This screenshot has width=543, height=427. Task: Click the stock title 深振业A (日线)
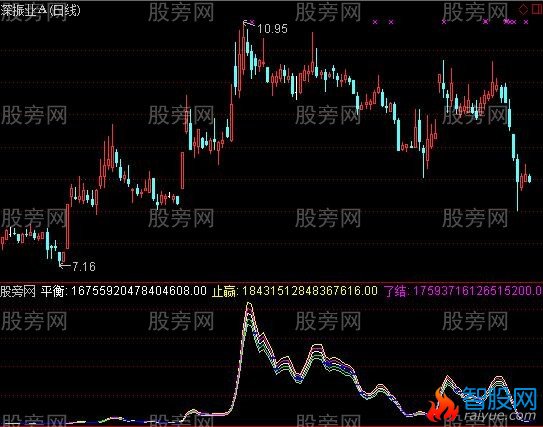coord(40,10)
